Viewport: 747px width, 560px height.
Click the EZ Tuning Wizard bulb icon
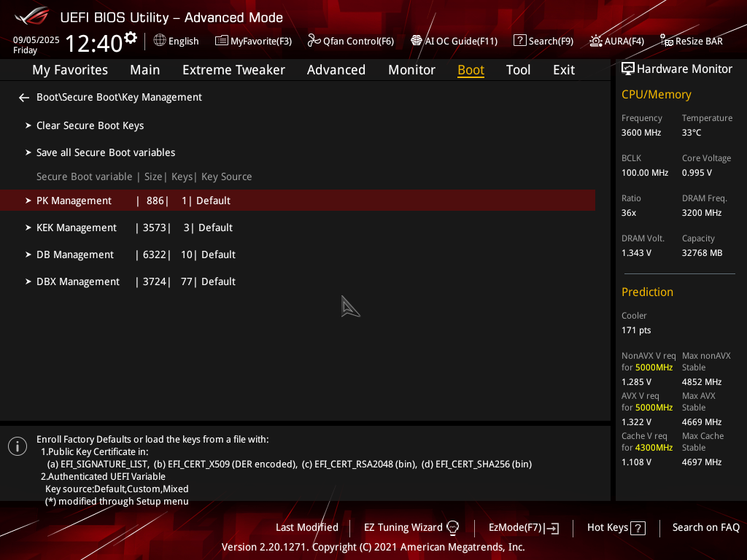click(x=452, y=528)
